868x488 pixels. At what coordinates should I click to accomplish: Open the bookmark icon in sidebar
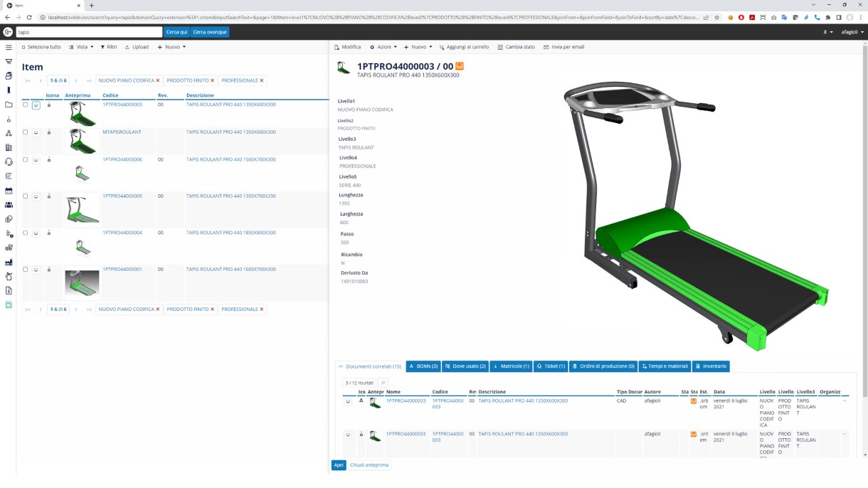[x=9, y=90]
